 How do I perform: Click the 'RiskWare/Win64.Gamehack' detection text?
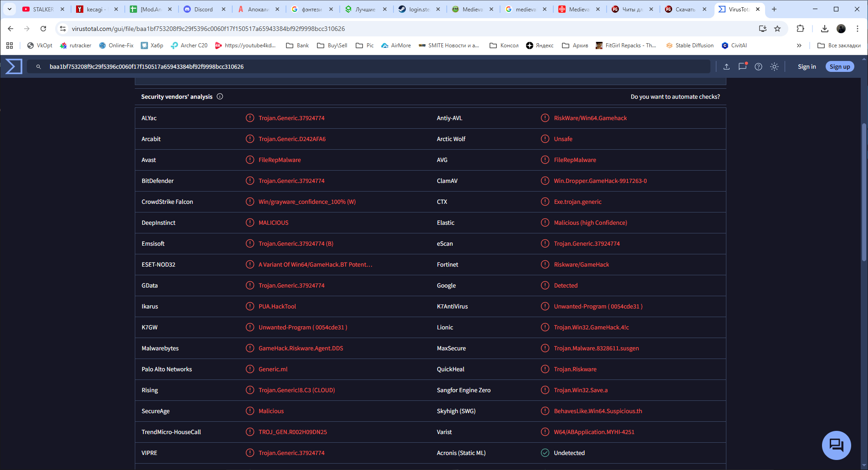click(x=590, y=118)
